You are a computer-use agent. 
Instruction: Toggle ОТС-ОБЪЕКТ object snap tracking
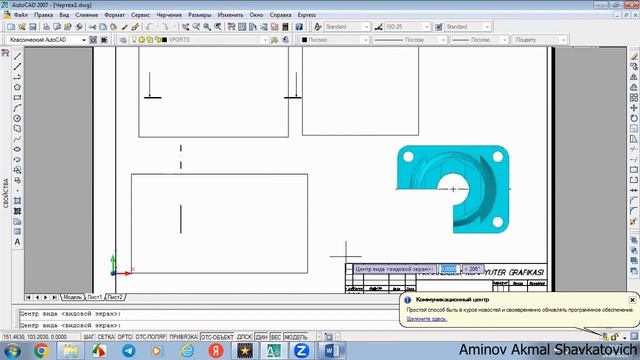pos(217,337)
